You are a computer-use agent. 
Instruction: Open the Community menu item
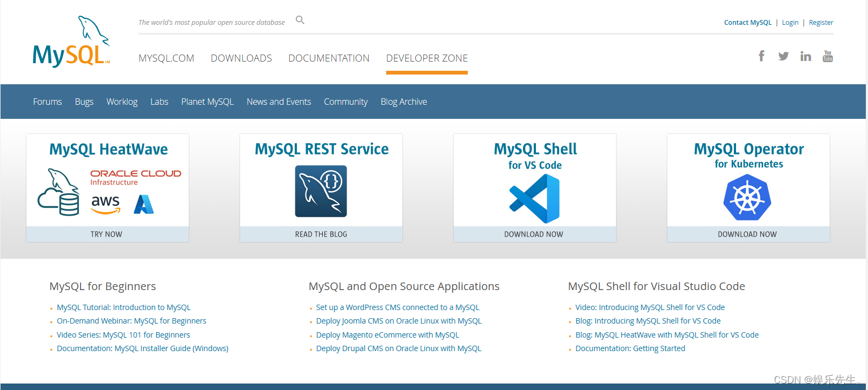pos(346,102)
